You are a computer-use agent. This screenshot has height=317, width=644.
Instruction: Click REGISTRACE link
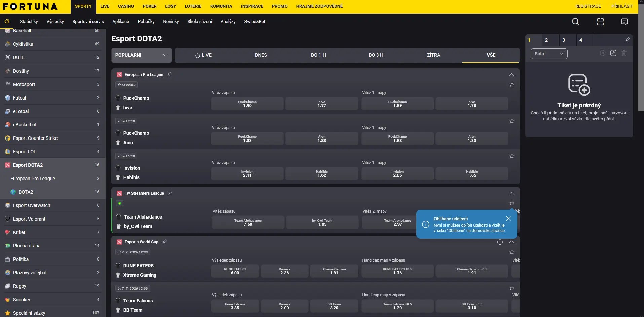tap(588, 6)
